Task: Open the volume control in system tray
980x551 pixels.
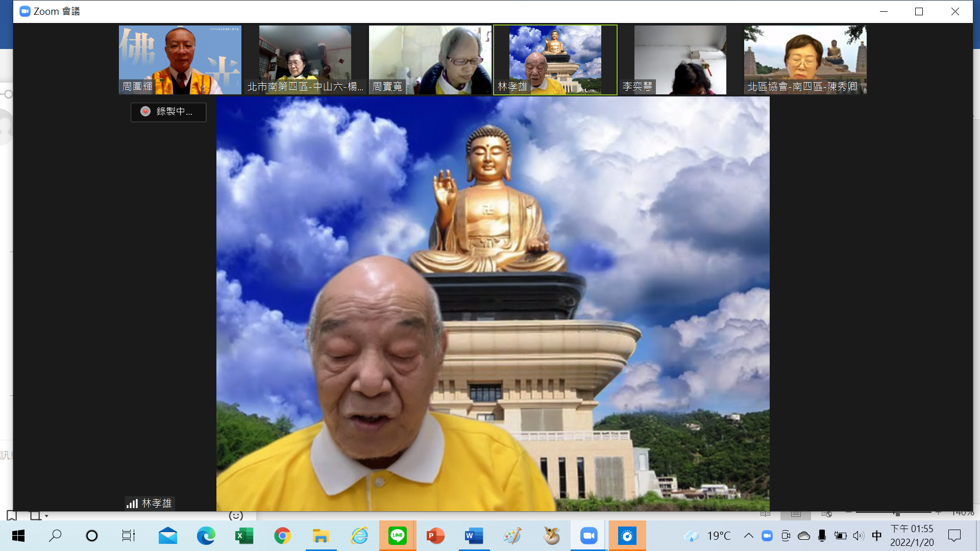Action: (859, 536)
